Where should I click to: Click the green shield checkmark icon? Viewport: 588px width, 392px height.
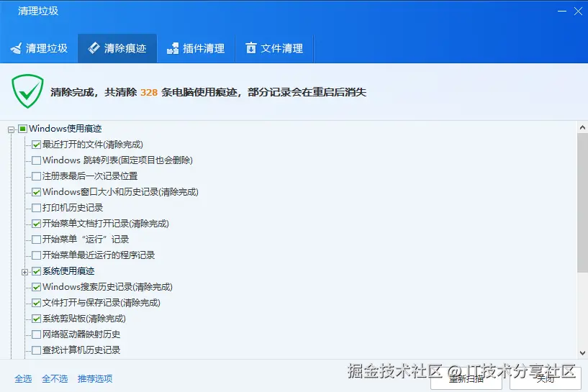(x=27, y=91)
